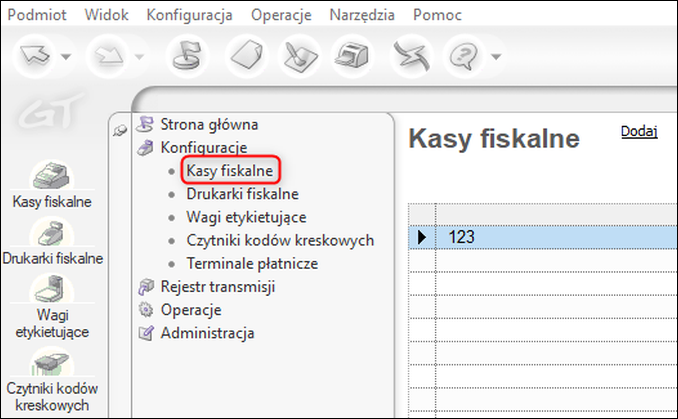Click the back arrow toolbar icon

click(x=35, y=56)
